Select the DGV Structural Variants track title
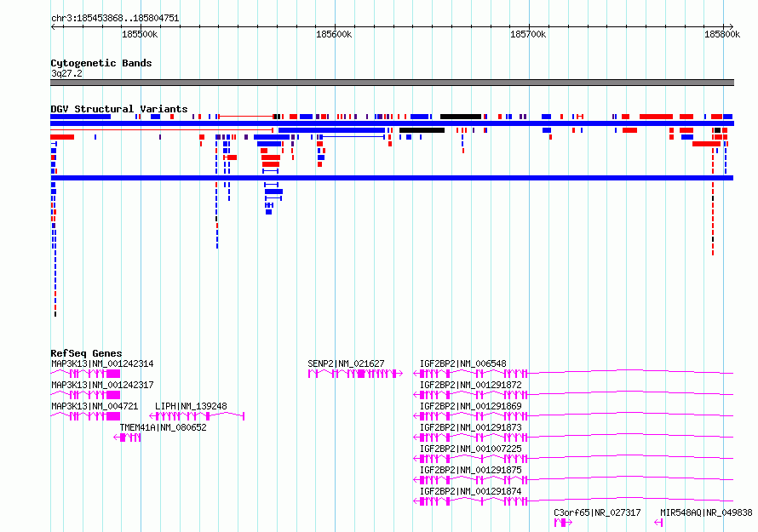The image size is (758, 532). point(119,109)
